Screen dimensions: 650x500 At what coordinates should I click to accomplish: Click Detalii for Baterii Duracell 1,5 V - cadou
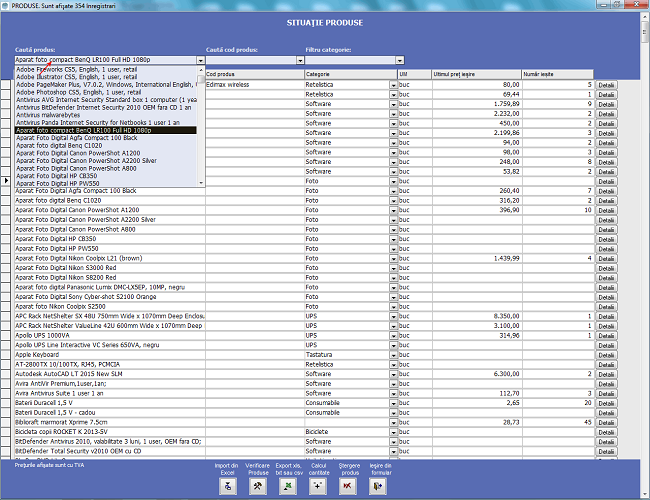click(x=606, y=413)
